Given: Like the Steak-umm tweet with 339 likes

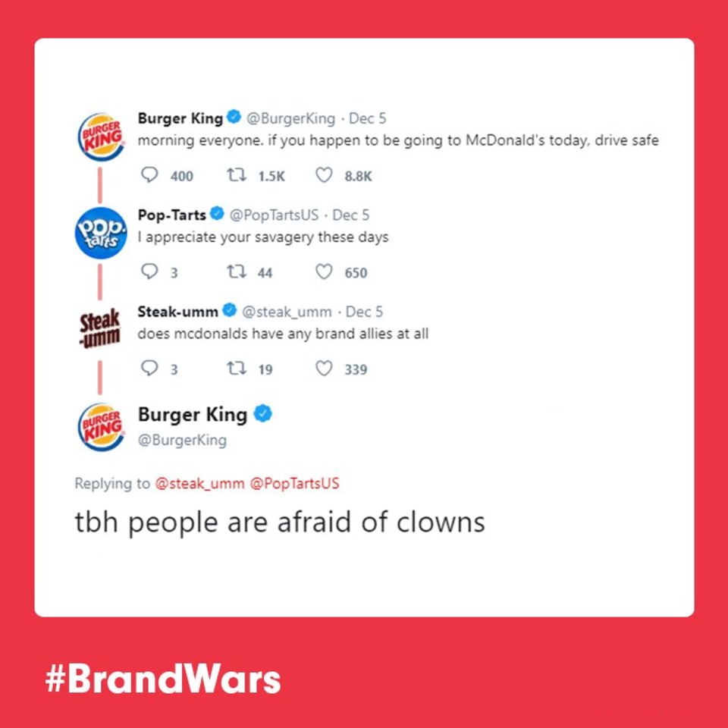Looking at the screenshot, I should [x=324, y=369].
